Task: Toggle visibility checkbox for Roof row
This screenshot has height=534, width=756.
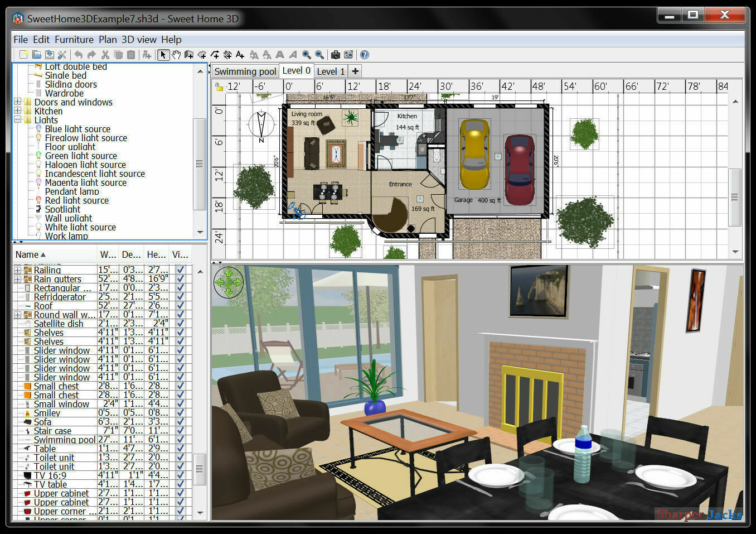Action: pyautogui.click(x=181, y=306)
